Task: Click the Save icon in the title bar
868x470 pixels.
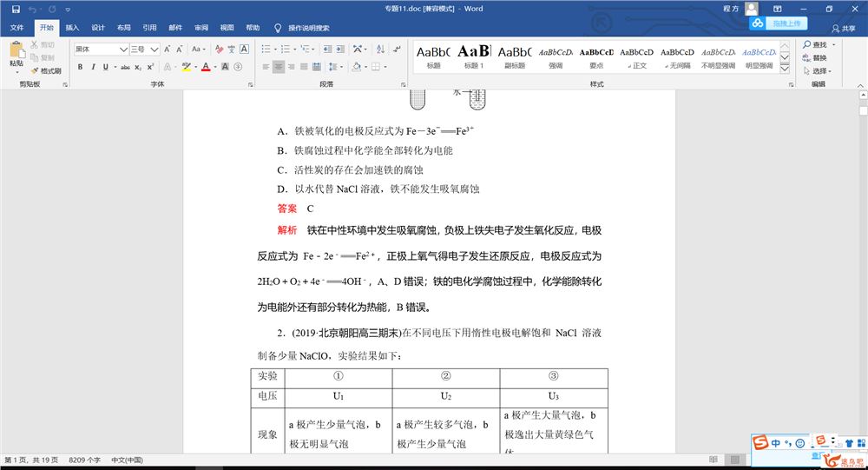Action: 16,9
